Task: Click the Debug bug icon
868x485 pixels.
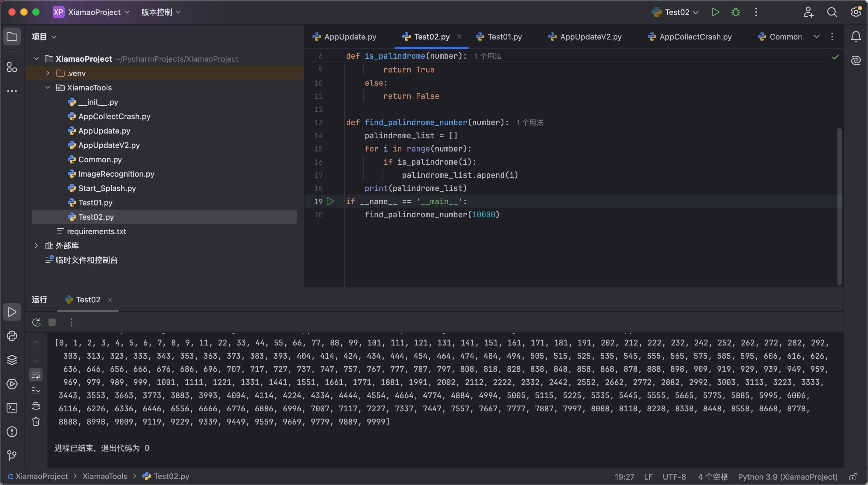Action: (x=736, y=12)
